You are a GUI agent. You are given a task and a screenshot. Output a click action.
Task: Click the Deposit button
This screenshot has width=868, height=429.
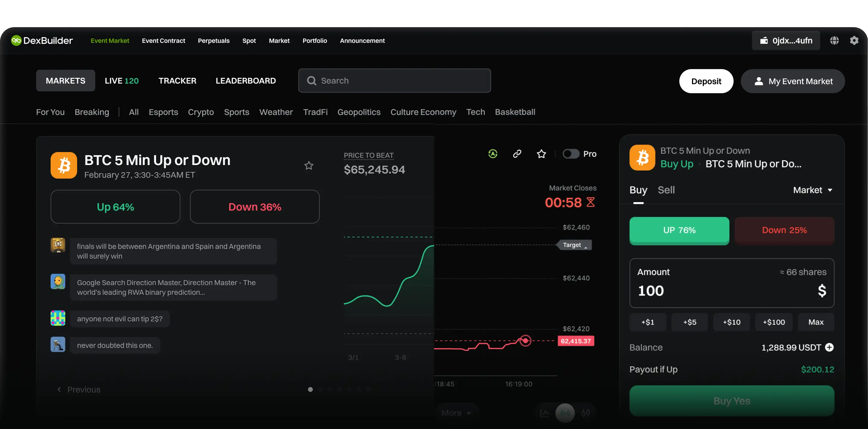coord(706,81)
